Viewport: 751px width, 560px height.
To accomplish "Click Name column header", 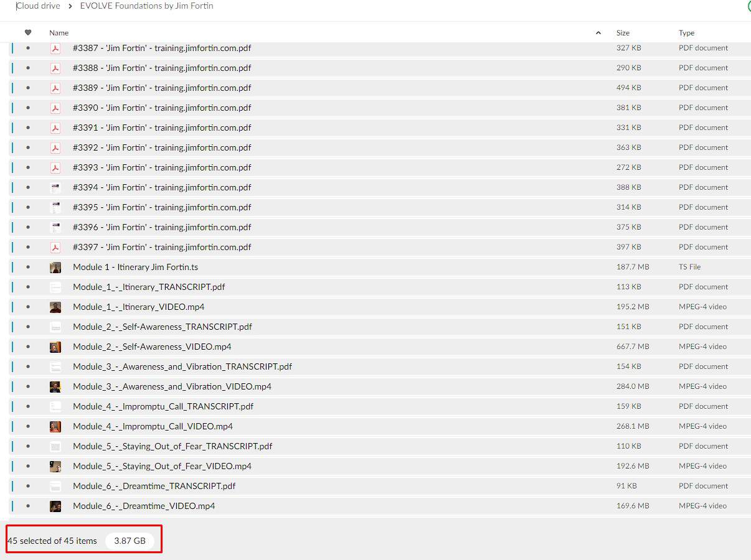I will click(x=59, y=33).
